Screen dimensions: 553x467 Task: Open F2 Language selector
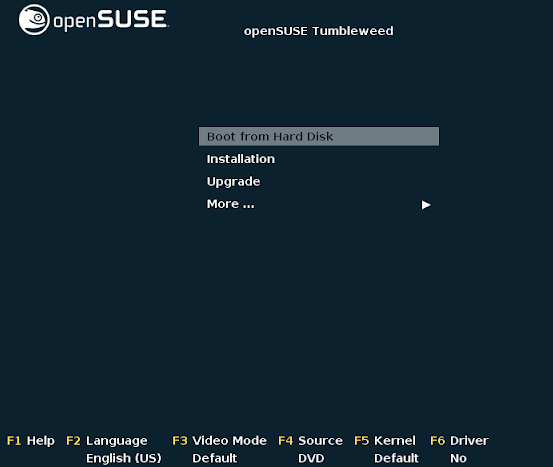tap(107, 441)
